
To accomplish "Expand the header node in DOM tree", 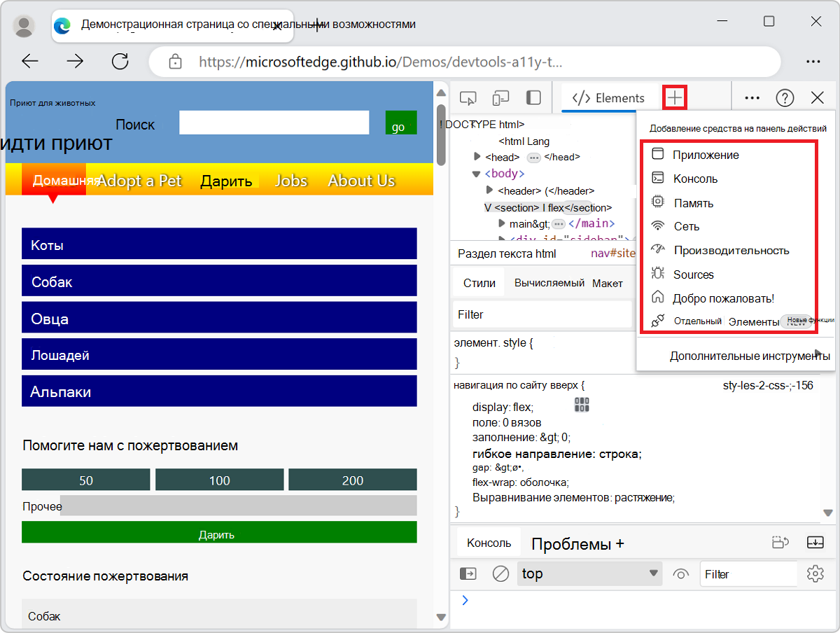I will pyautogui.click(x=489, y=190).
